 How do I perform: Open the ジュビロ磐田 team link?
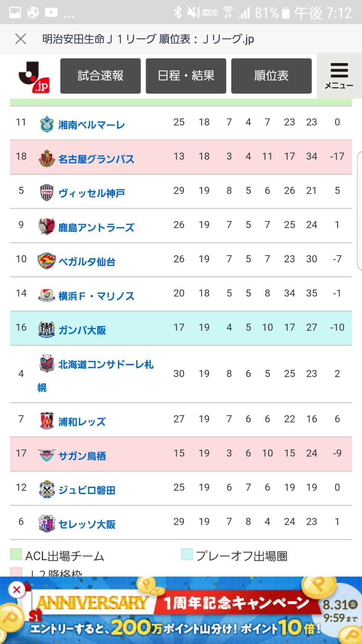point(87,490)
